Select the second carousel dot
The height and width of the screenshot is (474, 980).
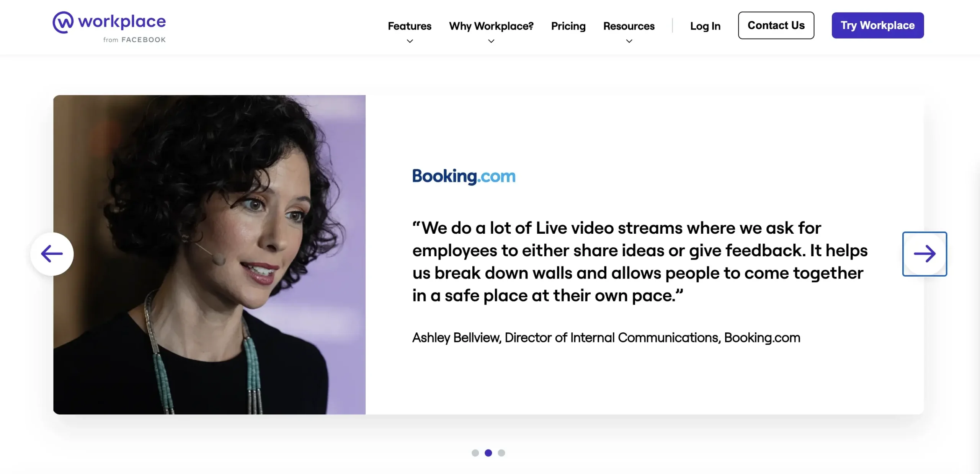tap(488, 453)
